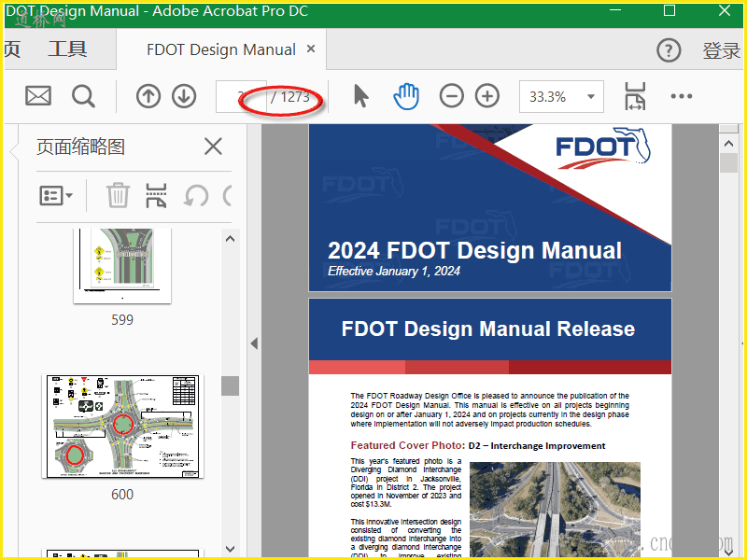Click the thumbnail panel page-extract icon
Viewport: 747px width, 560px height.
pos(156,195)
